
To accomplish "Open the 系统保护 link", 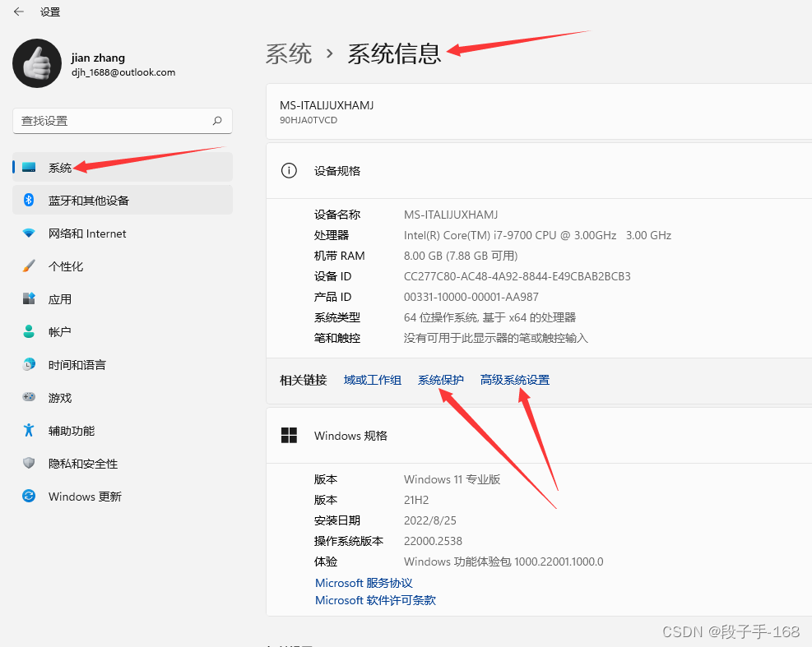I will point(441,380).
